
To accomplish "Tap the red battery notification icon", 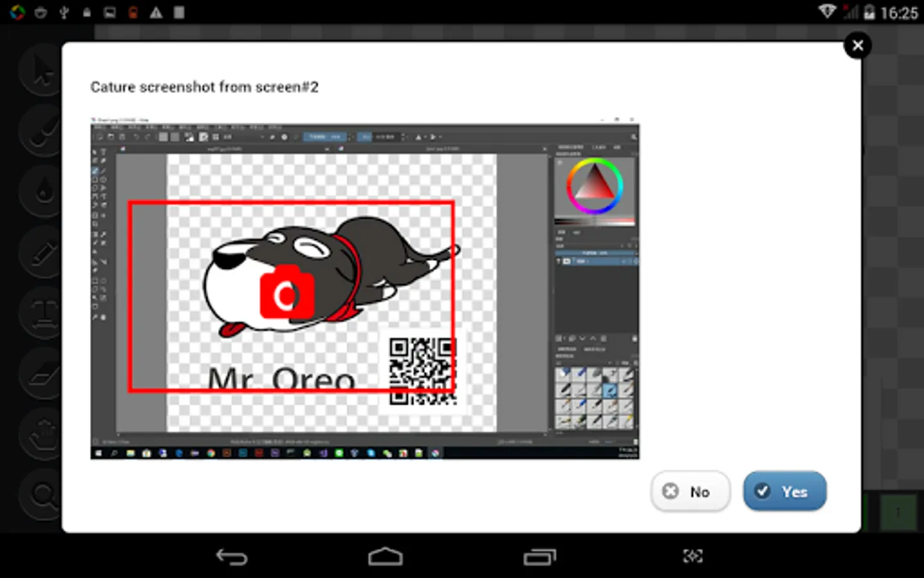I will coord(133,12).
